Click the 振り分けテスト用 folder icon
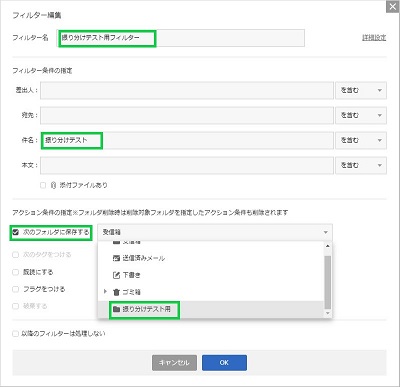 116,309
